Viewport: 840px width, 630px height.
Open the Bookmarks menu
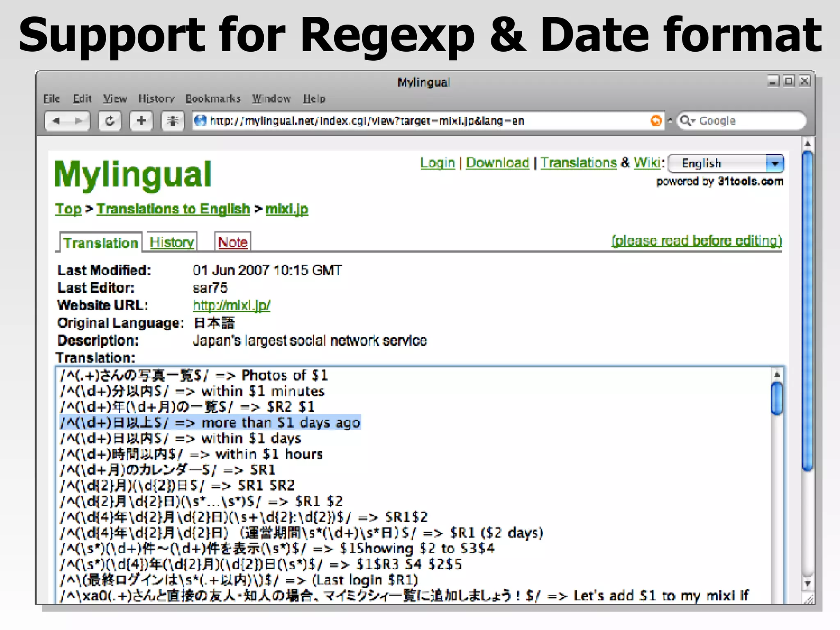tap(213, 99)
